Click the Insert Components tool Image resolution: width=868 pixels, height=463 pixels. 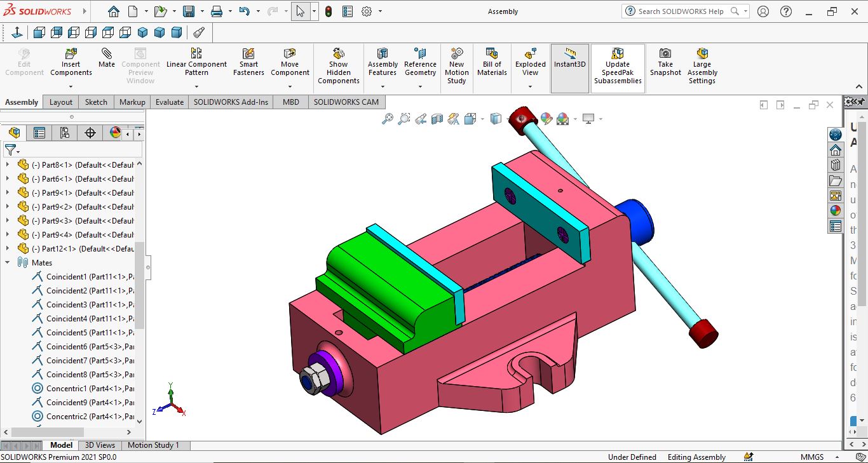[71, 62]
